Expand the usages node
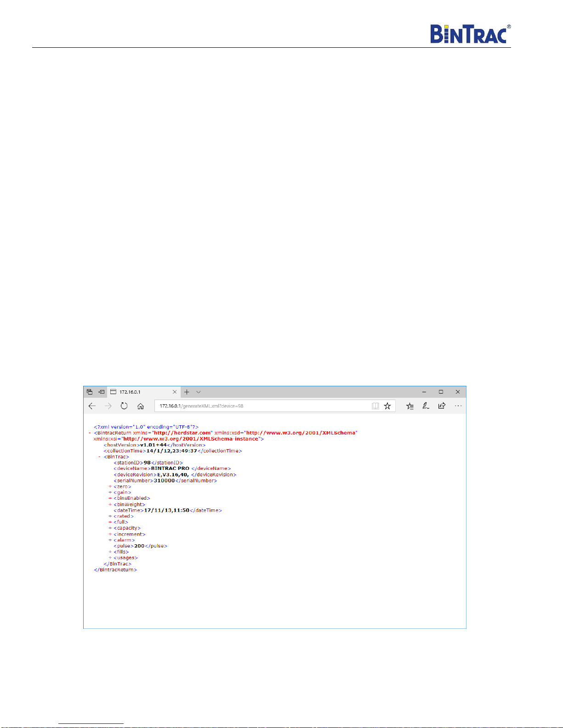This screenshot has width=563, height=728. 110,558
